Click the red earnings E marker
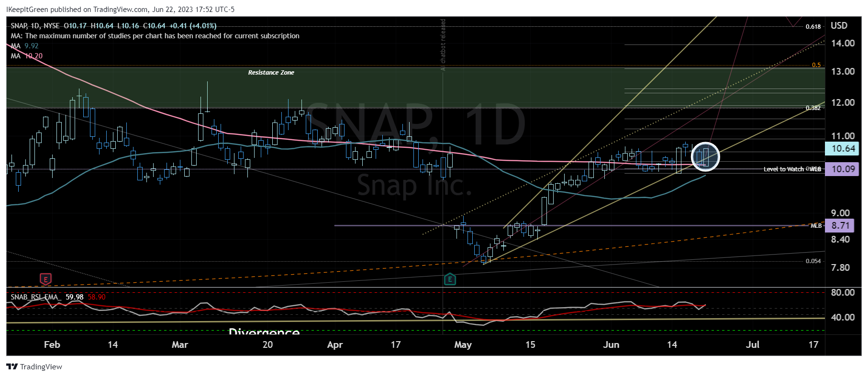868x377 pixels. (x=45, y=279)
